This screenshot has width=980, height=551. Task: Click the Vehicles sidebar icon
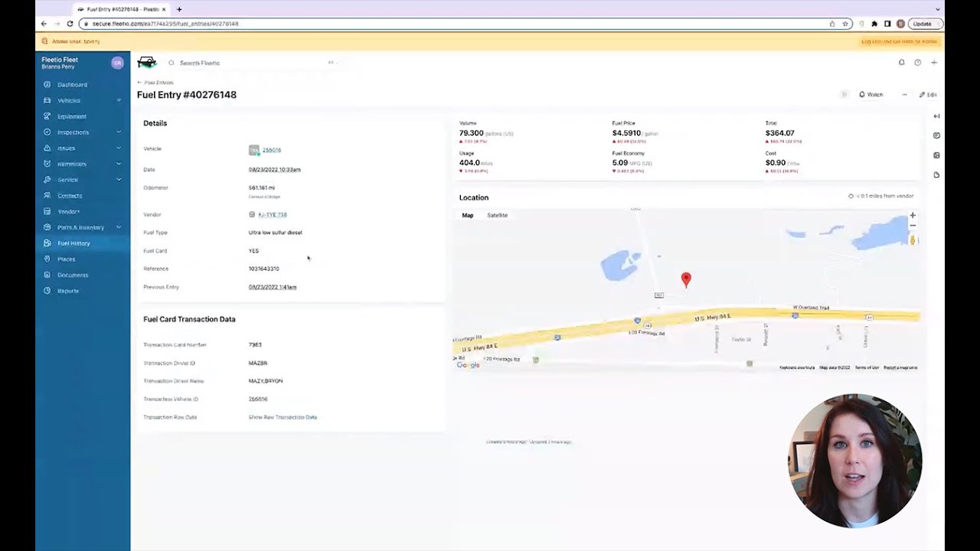pyautogui.click(x=47, y=100)
